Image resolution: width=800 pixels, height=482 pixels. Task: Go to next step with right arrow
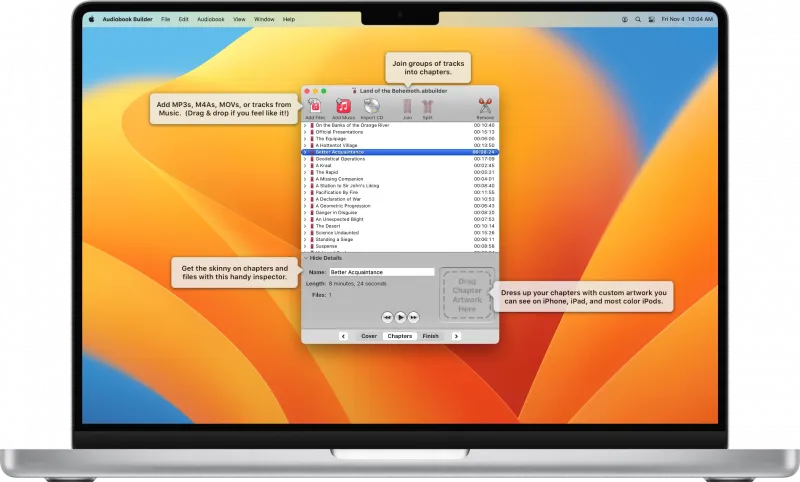pos(456,336)
